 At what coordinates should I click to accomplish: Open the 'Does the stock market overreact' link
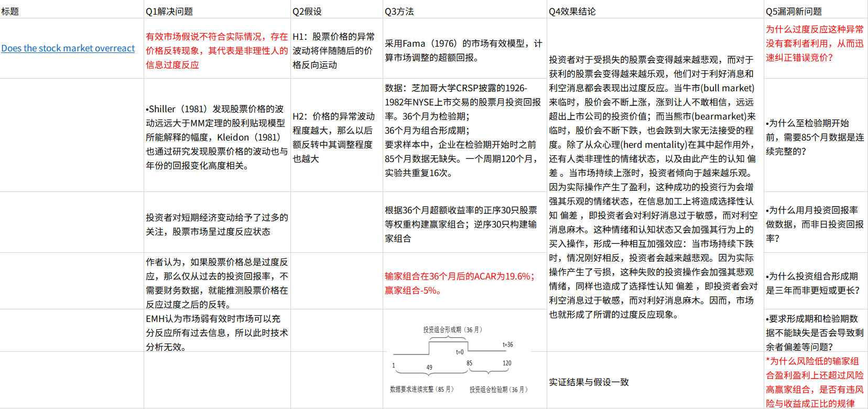(68, 48)
